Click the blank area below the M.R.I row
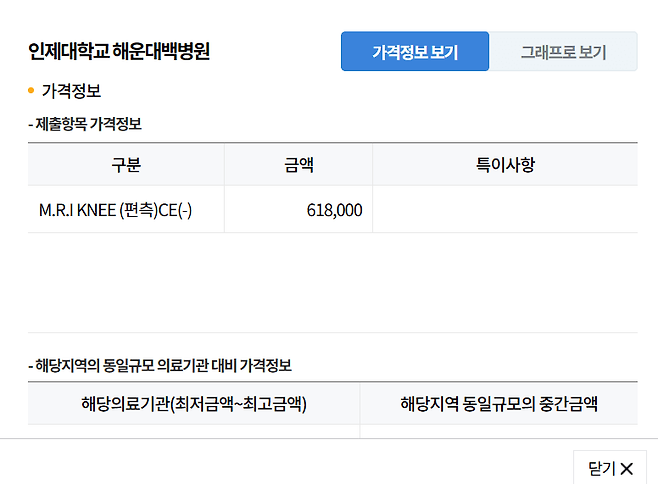 pos(330,282)
